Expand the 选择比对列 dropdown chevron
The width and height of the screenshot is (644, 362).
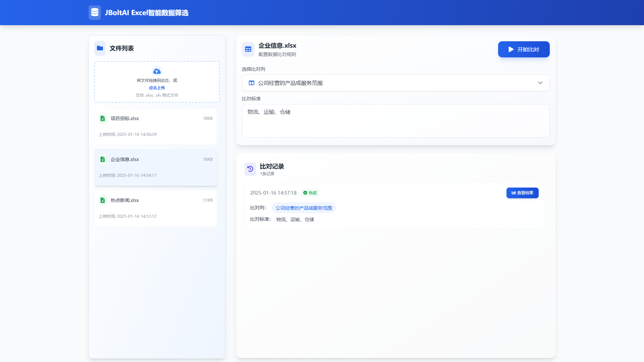540,83
